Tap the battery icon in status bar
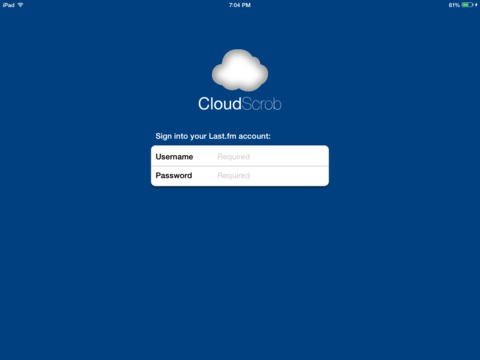The height and width of the screenshot is (360, 480). 467,5
